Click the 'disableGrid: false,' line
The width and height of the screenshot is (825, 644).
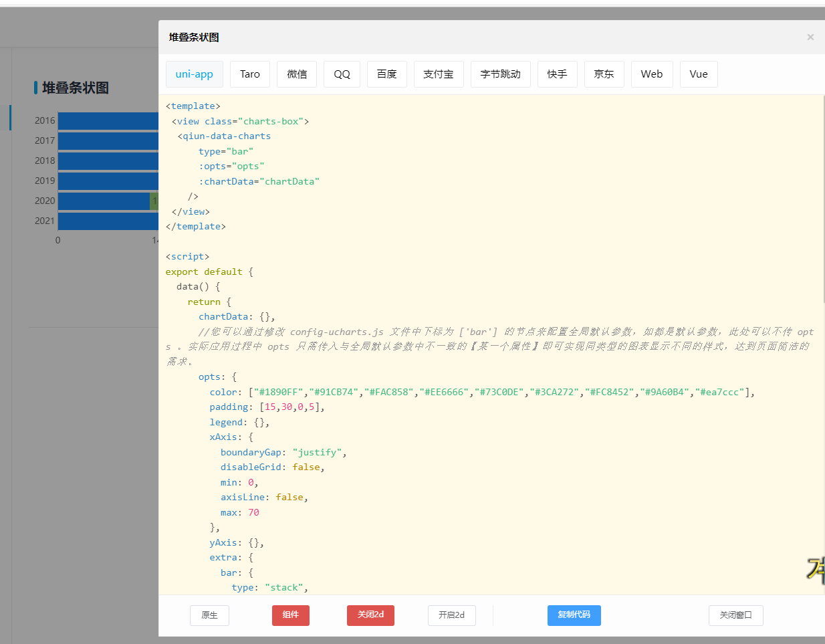273,467
